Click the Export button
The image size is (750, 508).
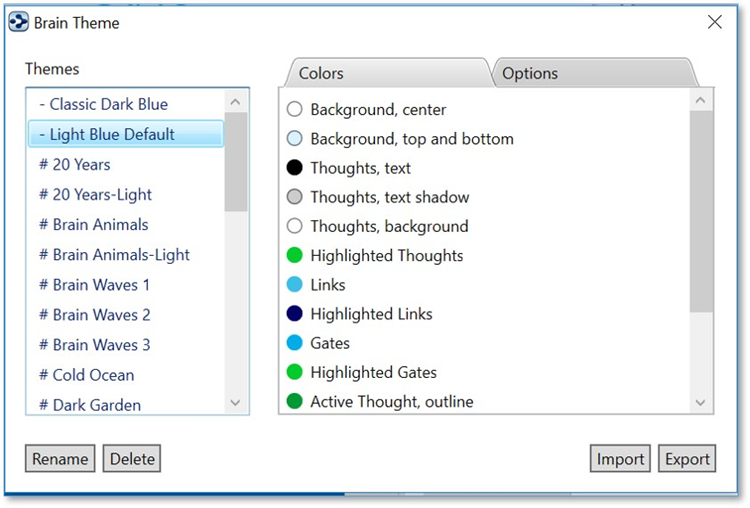(686, 459)
